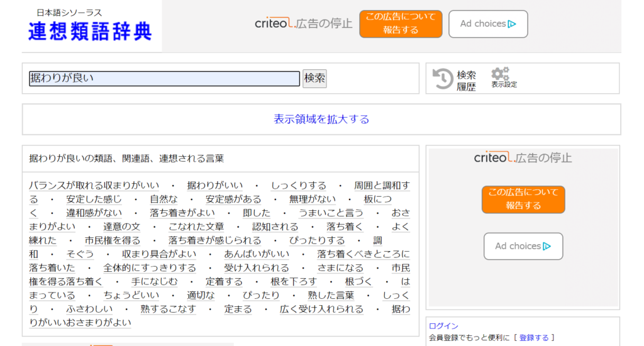Click heading 据わりが良いの類語、関連語、連想される言葉
The image size is (644, 346).
click(126, 159)
